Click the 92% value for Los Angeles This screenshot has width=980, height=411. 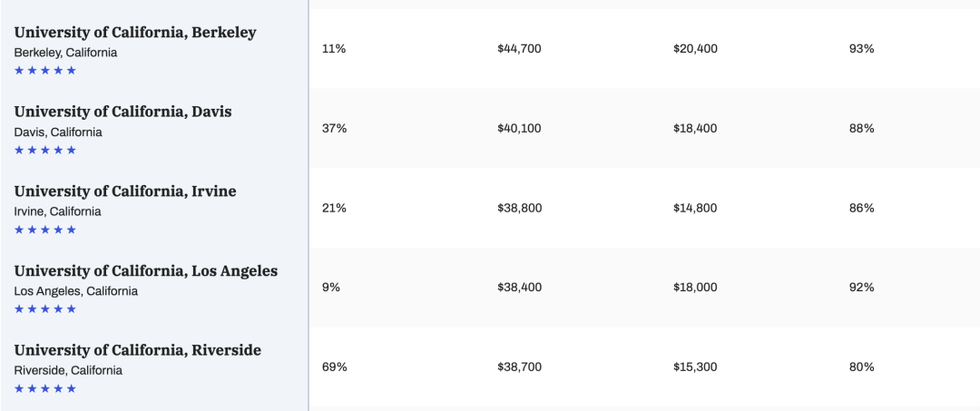pos(861,288)
